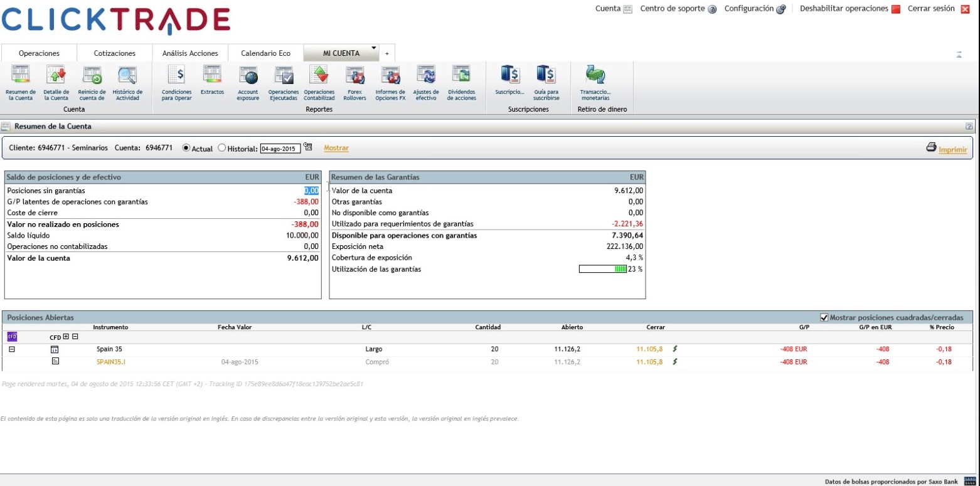The height and width of the screenshot is (486, 980).
Task: Switch to Operaciones tab
Action: coord(39,53)
